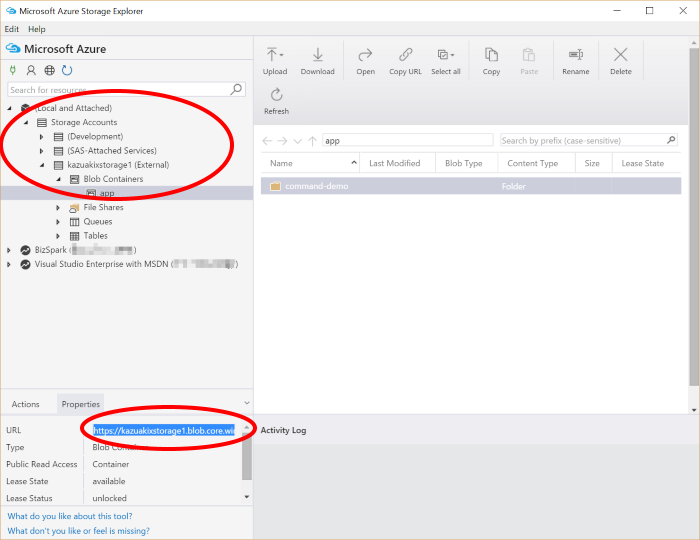
Task: Click the Delete toolbar icon
Action: click(621, 55)
